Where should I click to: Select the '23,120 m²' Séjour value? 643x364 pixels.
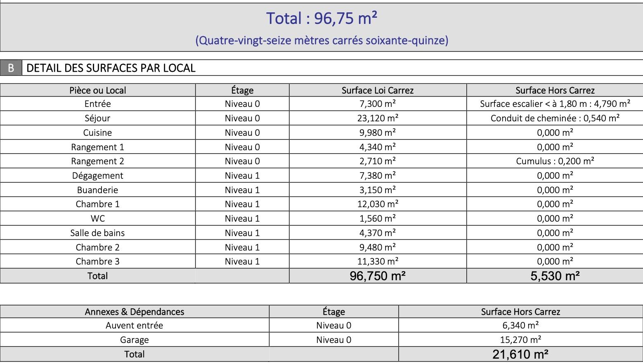click(378, 118)
